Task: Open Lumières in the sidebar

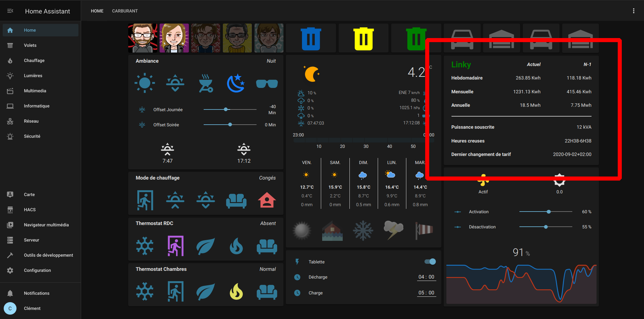Action: coord(33,76)
